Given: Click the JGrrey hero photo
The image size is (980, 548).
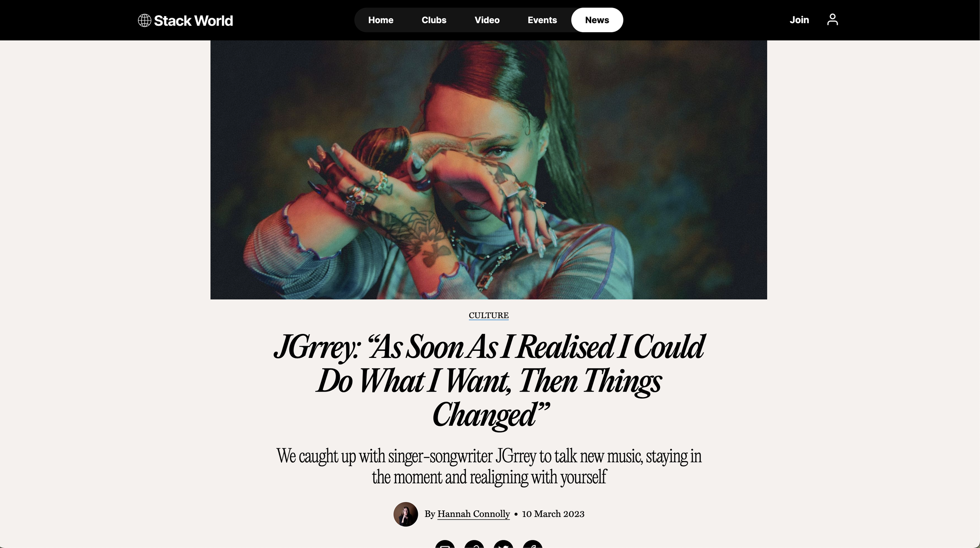Looking at the screenshot, I should pyautogui.click(x=489, y=170).
